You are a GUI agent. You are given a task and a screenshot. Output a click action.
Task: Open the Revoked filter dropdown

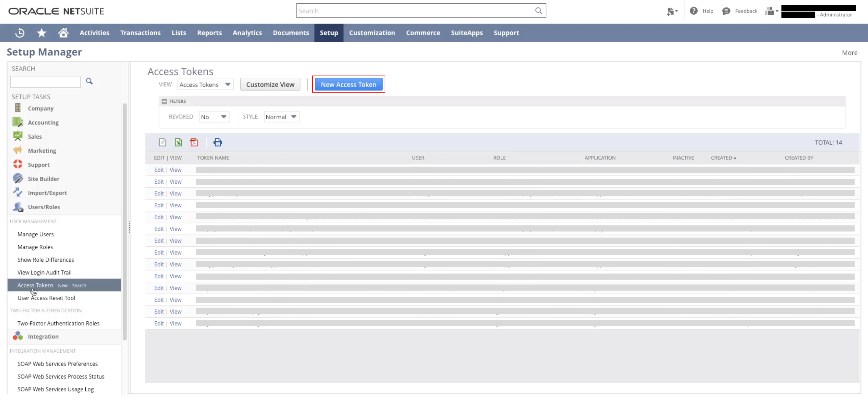pos(214,117)
